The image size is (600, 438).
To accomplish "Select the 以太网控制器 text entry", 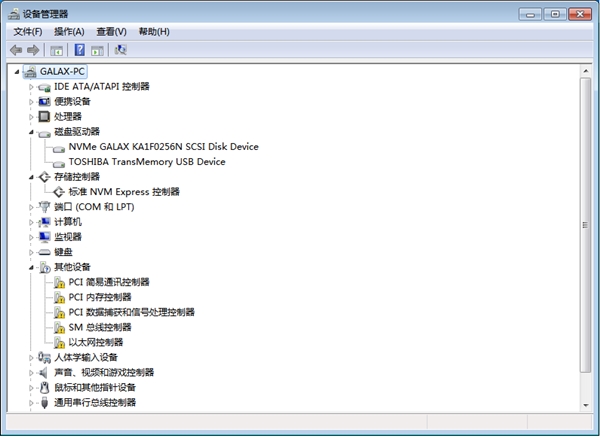I will pyautogui.click(x=96, y=342).
